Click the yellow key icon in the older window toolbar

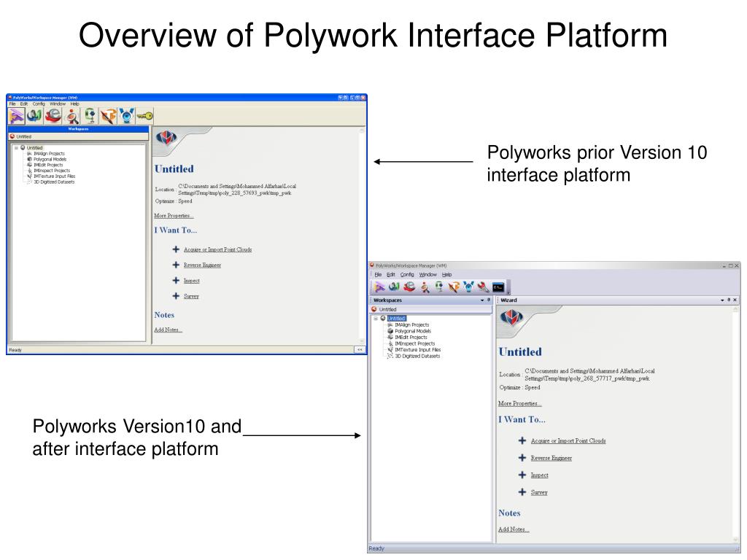(x=145, y=116)
